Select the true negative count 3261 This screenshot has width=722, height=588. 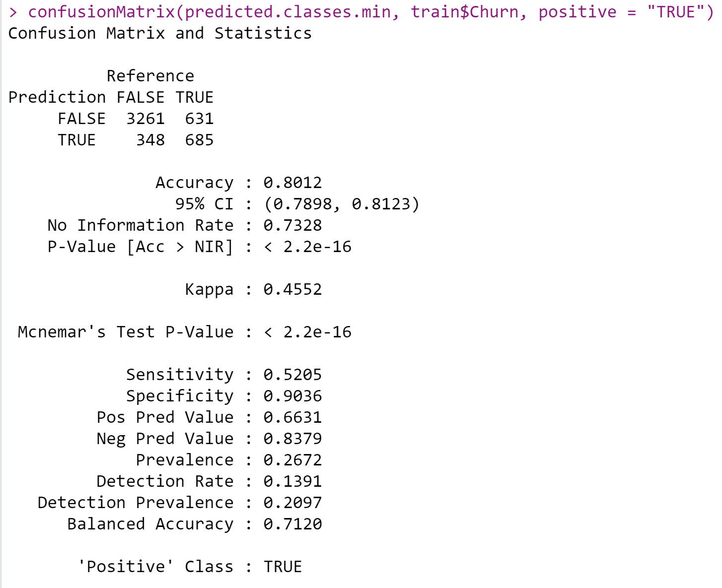[145, 119]
